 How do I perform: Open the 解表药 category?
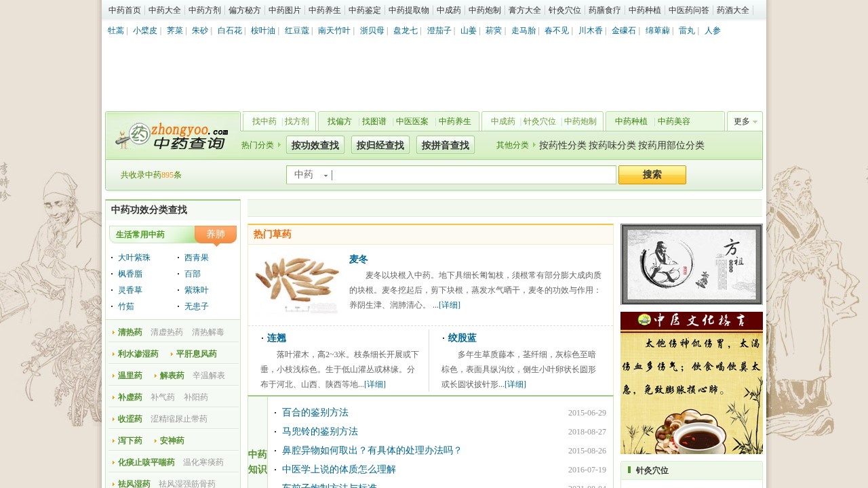(172, 375)
